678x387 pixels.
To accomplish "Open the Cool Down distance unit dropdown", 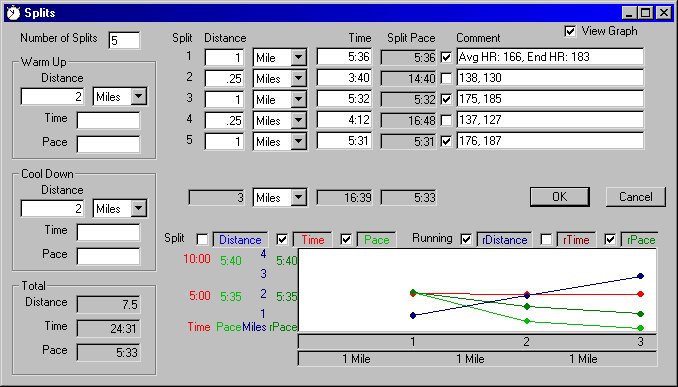I will [139, 208].
